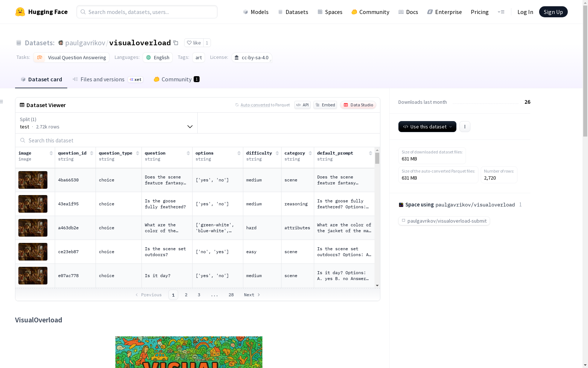The height and width of the screenshot is (368, 588).
Task: Open Pricing page
Action: [480, 12]
